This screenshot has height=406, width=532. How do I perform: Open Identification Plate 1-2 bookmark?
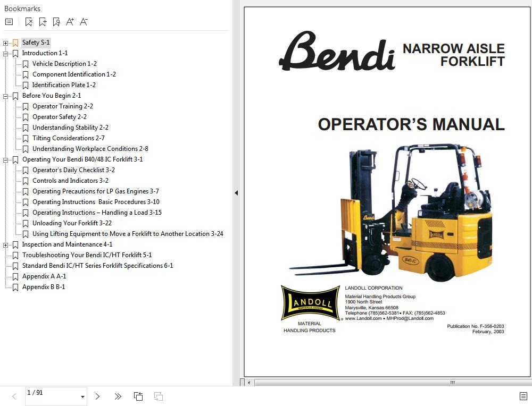[64, 85]
